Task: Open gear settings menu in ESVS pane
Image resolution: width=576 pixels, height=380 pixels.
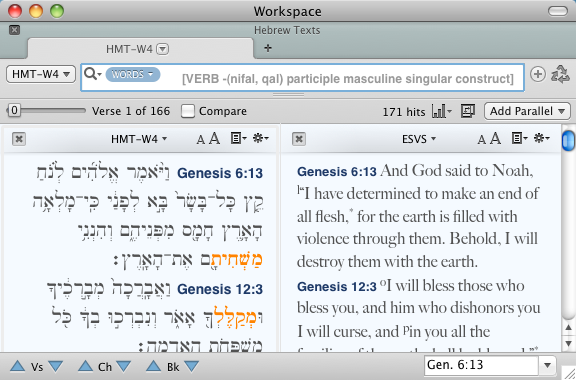Action: click(542, 139)
